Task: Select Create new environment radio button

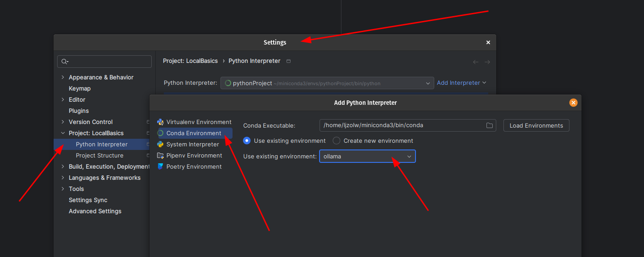Action: pos(337,141)
